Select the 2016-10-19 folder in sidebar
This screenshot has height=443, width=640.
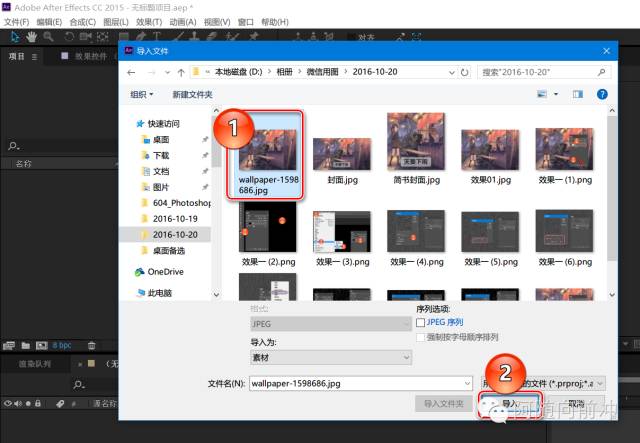click(x=175, y=218)
